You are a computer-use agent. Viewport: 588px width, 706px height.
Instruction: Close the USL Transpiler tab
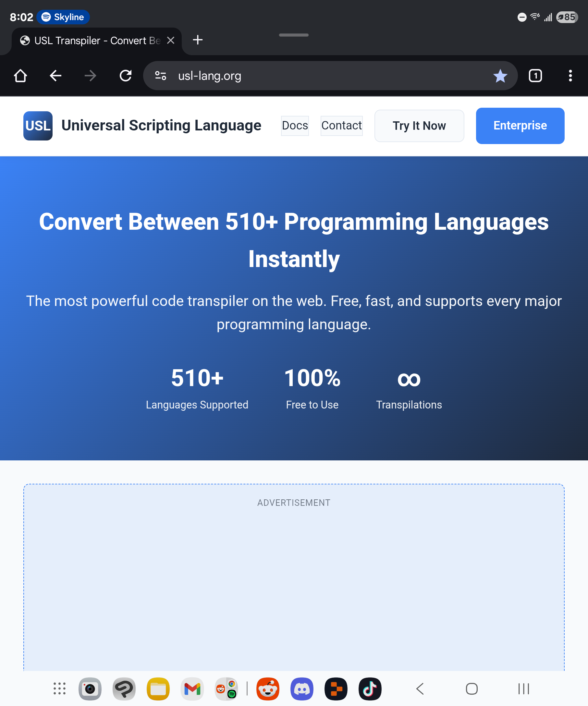click(171, 40)
